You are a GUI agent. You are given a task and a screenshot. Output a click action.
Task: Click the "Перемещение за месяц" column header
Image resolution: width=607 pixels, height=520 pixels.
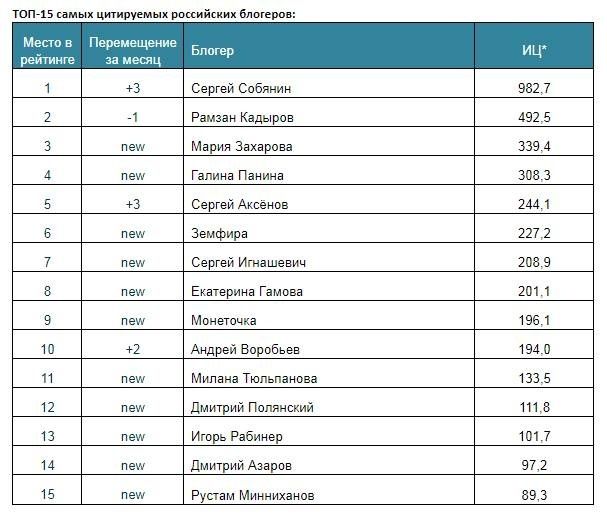132,50
